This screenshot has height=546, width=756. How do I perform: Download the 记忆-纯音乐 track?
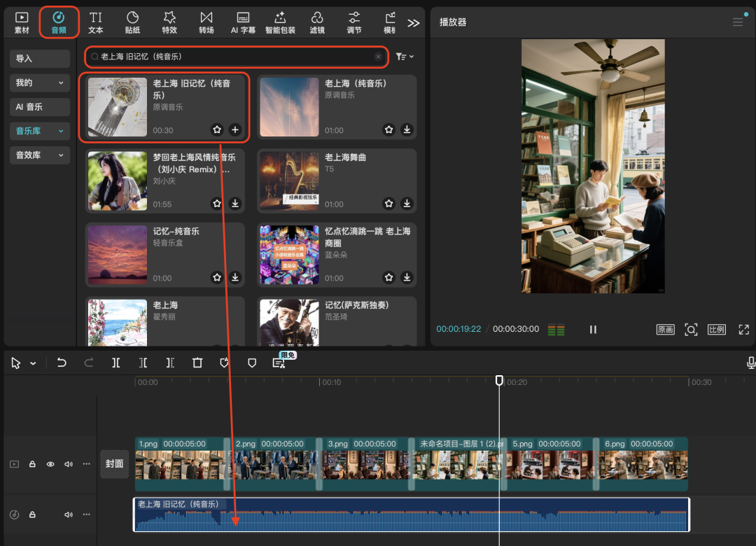point(235,278)
